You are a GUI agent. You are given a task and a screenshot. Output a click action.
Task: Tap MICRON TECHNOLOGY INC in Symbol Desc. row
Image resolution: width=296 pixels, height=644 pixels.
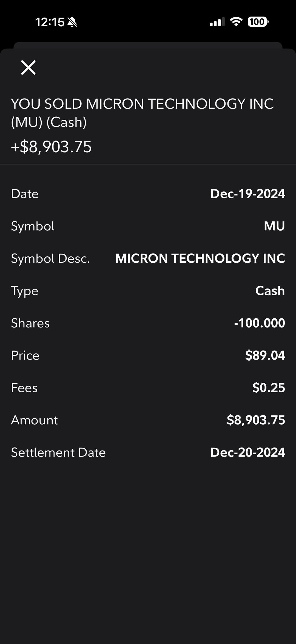pyautogui.click(x=200, y=258)
